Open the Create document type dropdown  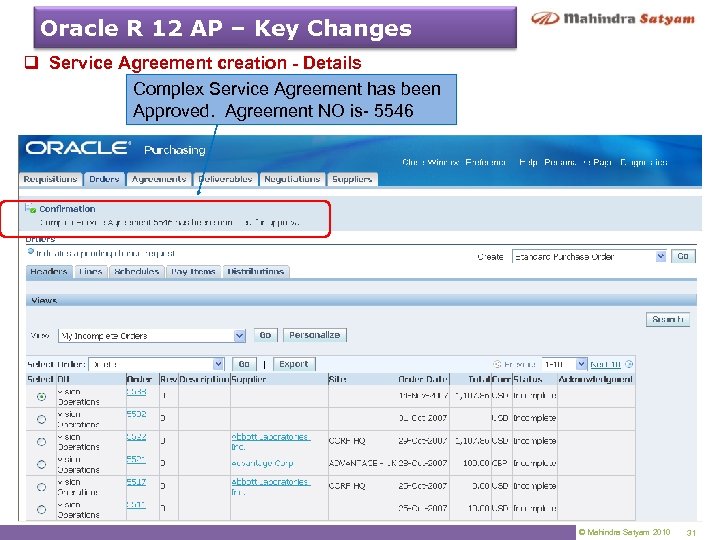589,257
